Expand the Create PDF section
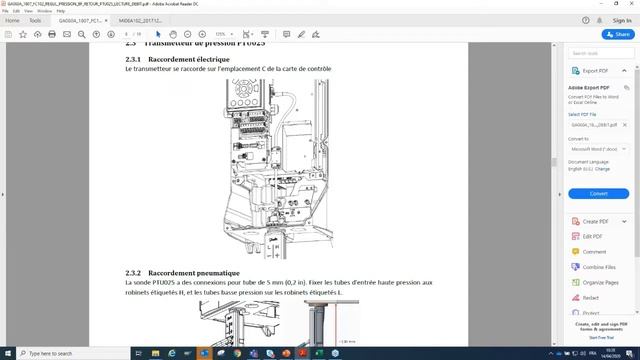This screenshot has height=360, width=640. 624,222
